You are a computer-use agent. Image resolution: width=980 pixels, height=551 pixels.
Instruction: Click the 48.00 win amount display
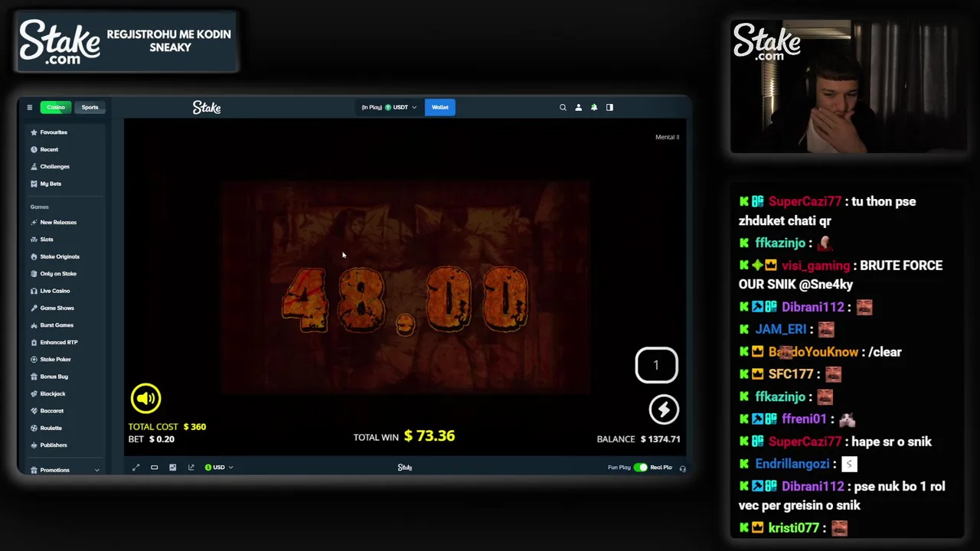click(x=405, y=299)
